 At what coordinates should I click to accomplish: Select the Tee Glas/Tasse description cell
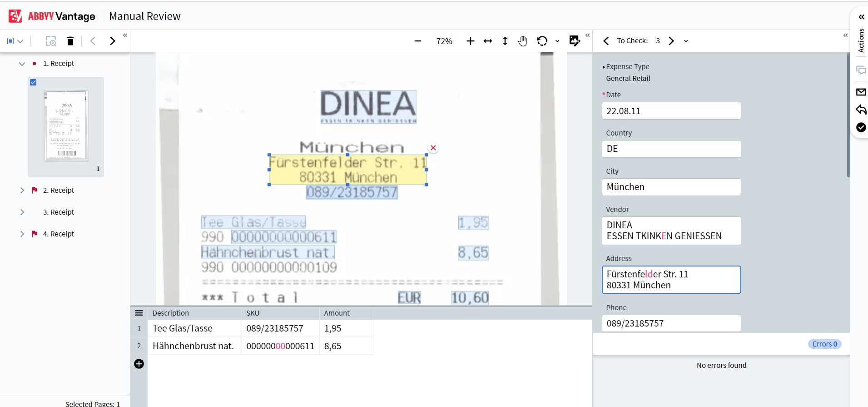[x=194, y=328]
